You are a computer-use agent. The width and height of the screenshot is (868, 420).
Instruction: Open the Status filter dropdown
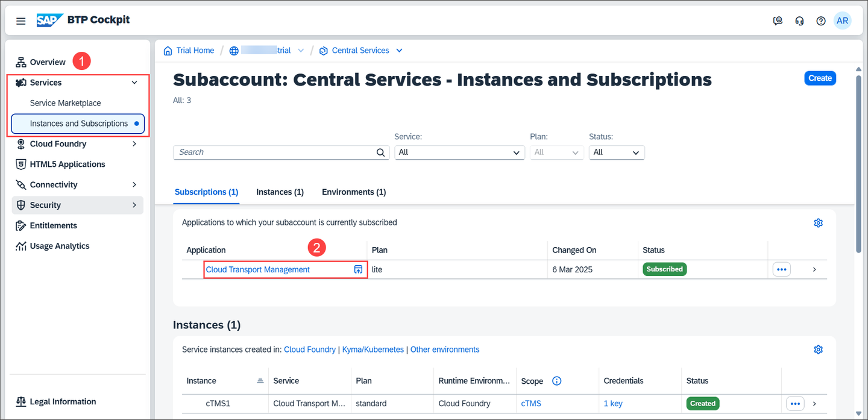617,152
